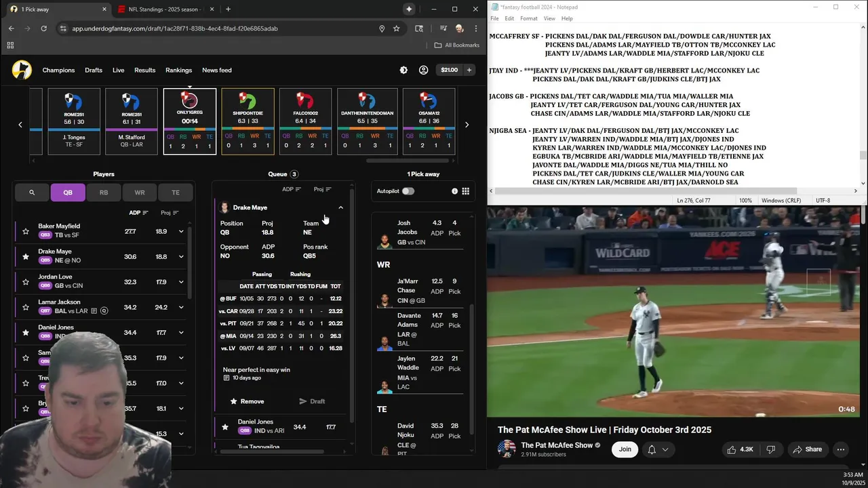Select the RB position tab
Viewport: 868px width, 488px height.
[x=104, y=192]
